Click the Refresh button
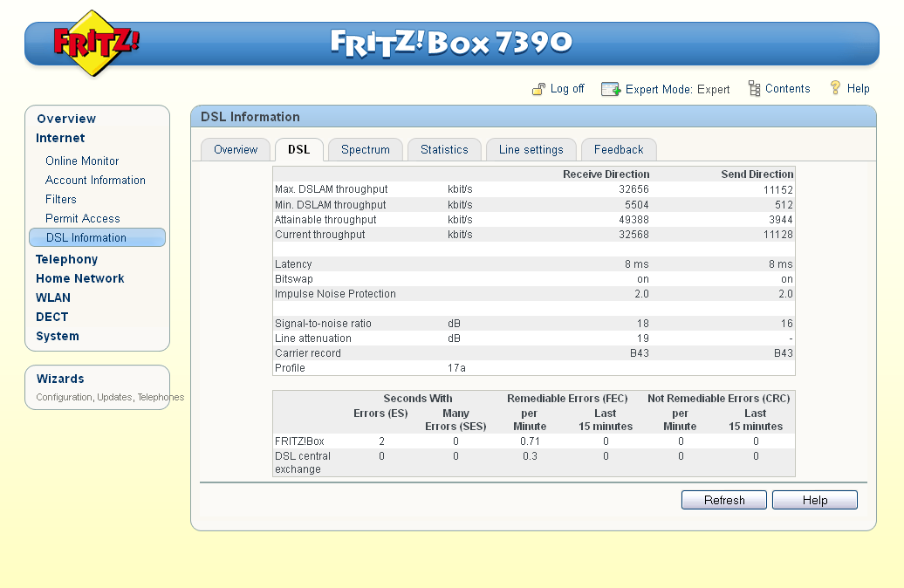Viewport: 904px width, 588px height. click(723, 499)
